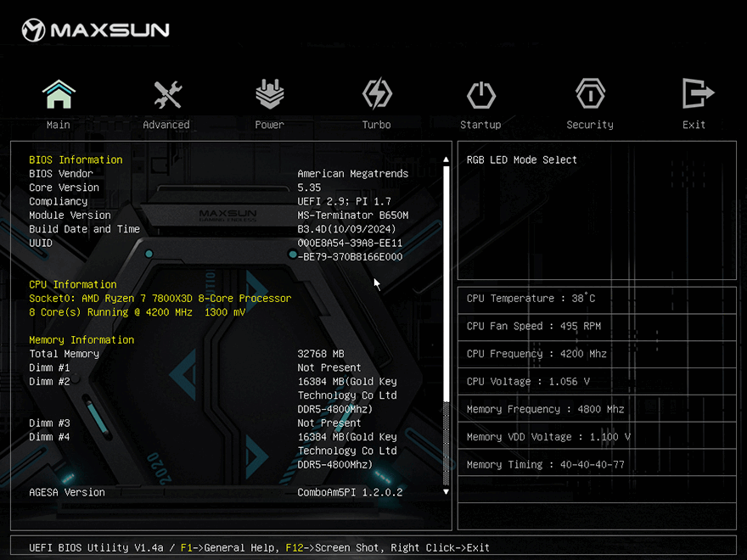Click the 32768 MB value
747x560 pixels.
(321, 354)
